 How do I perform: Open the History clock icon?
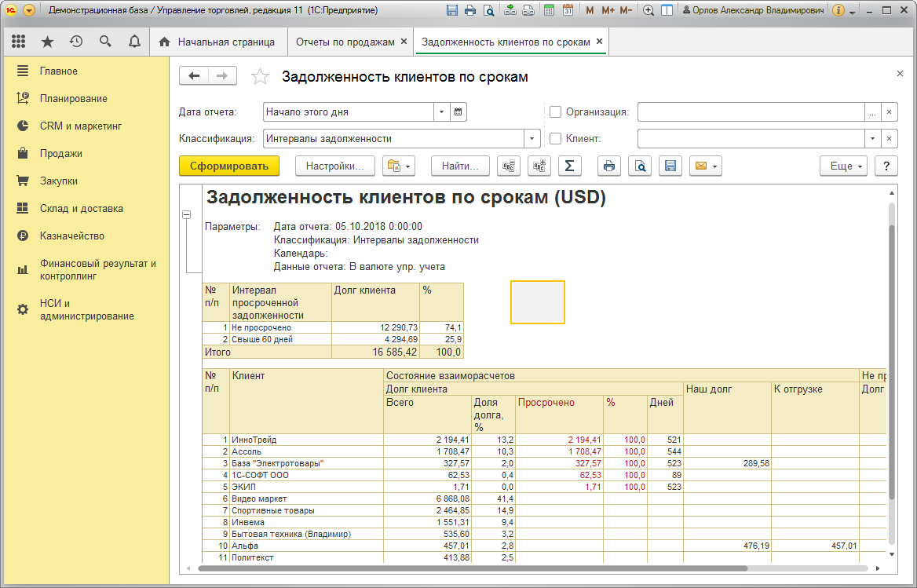pyautogui.click(x=76, y=42)
